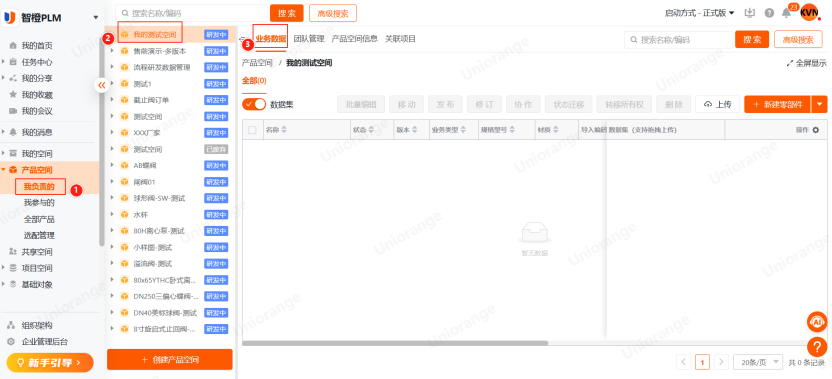Click the 新建零部件 button

click(777, 104)
